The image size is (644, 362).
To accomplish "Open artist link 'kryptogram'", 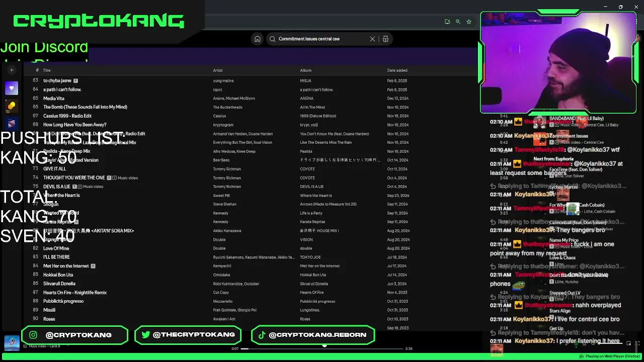I will (x=223, y=125).
